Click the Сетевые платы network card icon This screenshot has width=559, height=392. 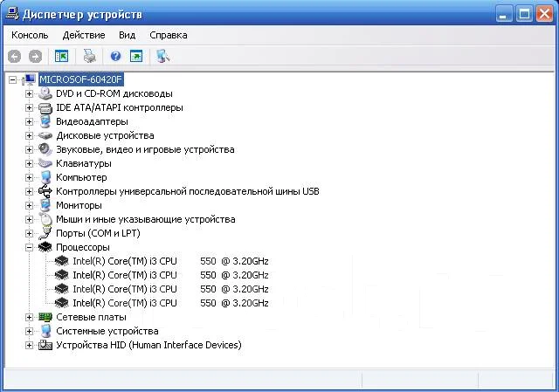coord(45,317)
